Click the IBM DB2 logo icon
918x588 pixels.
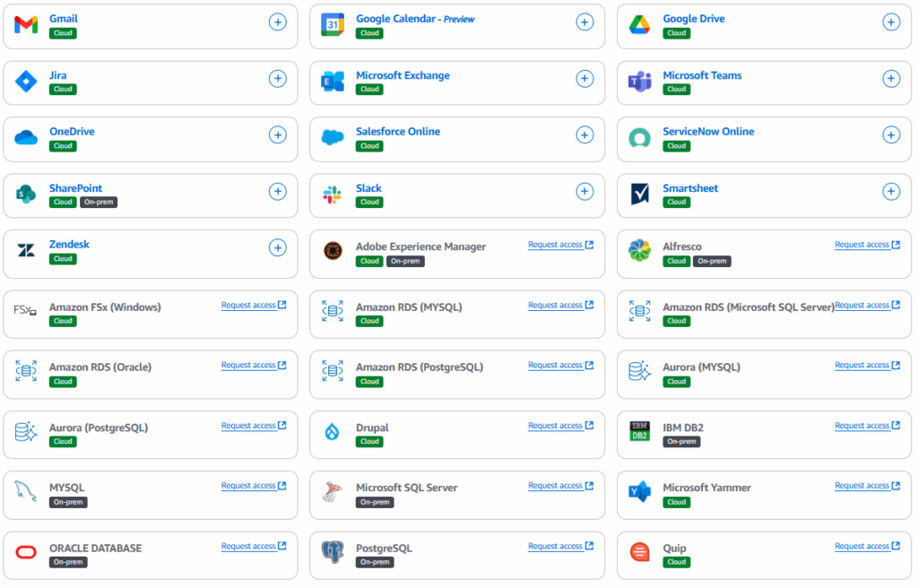(639, 431)
